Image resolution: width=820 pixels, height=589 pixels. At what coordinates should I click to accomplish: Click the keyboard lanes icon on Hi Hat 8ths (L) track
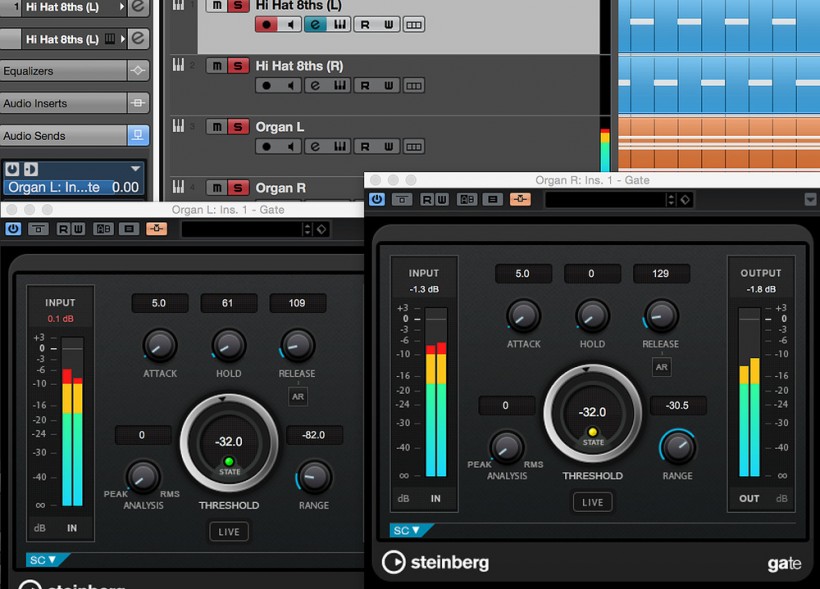point(340,25)
